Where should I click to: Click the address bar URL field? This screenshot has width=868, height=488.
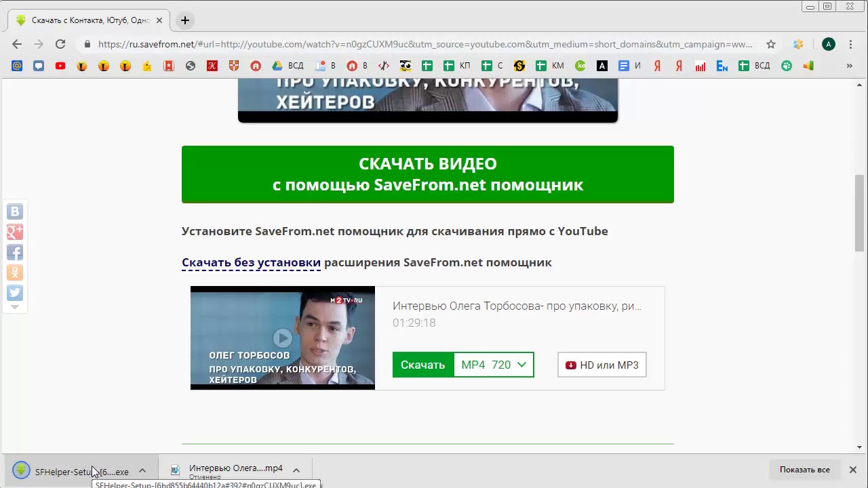click(425, 44)
